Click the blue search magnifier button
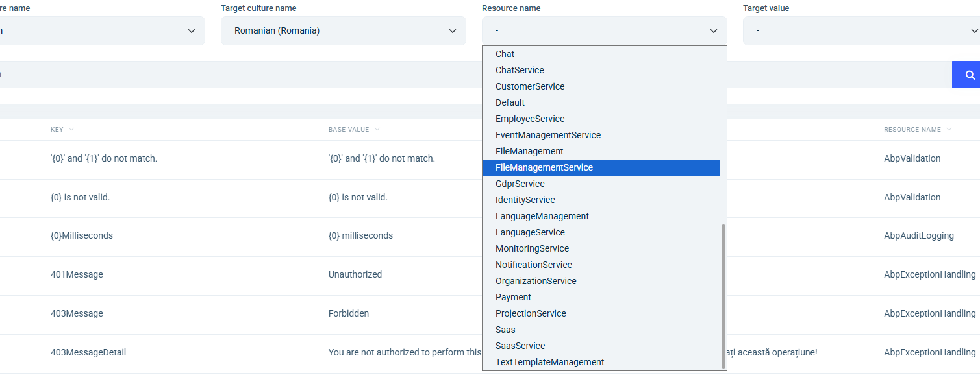This screenshot has height=384, width=980. click(969, 75)
